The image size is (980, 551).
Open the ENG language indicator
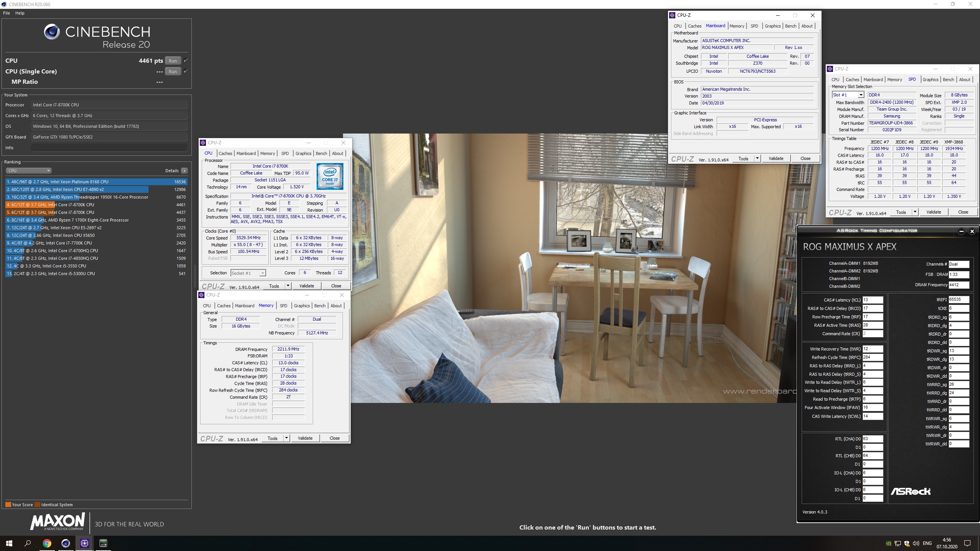(928, 543)
